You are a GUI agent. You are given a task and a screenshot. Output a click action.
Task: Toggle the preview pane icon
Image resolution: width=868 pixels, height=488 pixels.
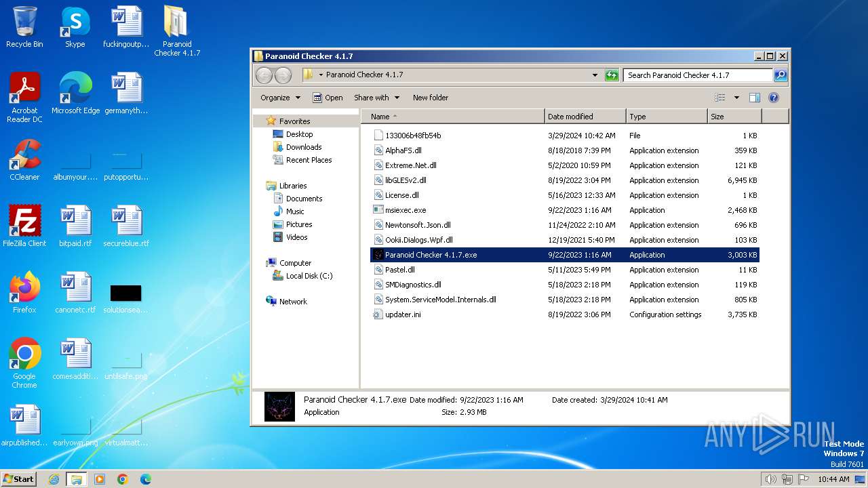tap(755, 98)
